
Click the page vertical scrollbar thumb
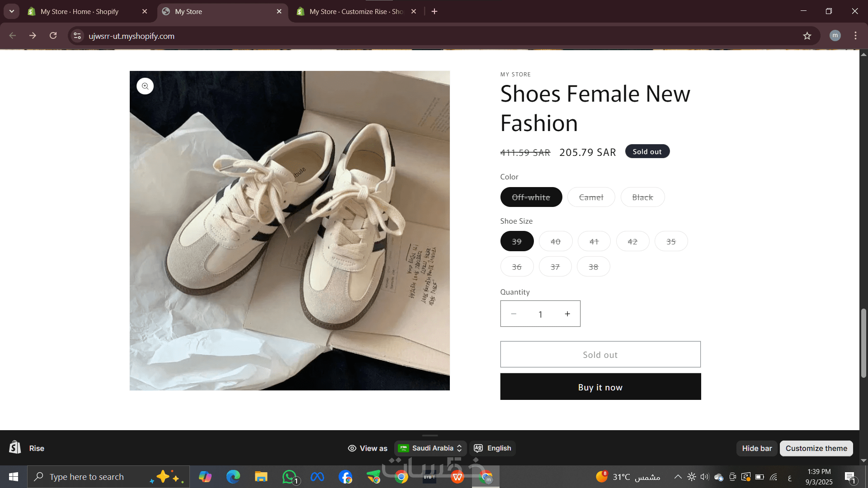[x=863, y=343]
